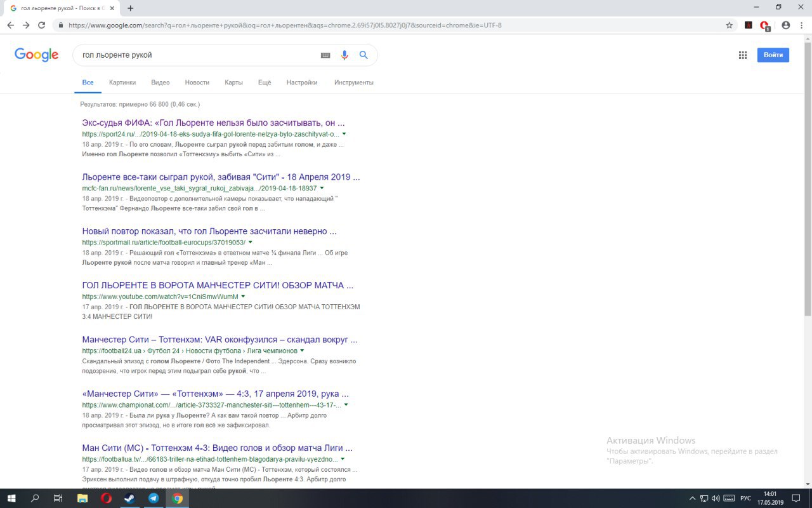The width and height of the screenshot is (812, 508).
Task: Open Opera browser from the taskbar
Action: pos(106,498)
